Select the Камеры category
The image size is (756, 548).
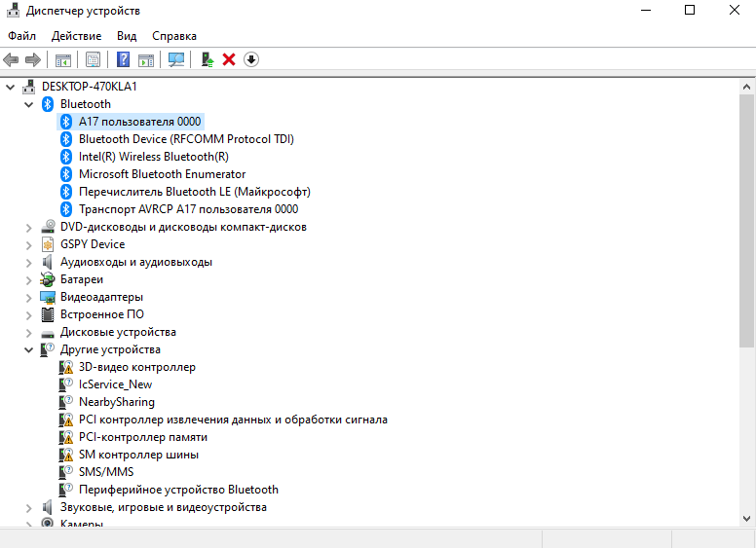coord(82,523)
